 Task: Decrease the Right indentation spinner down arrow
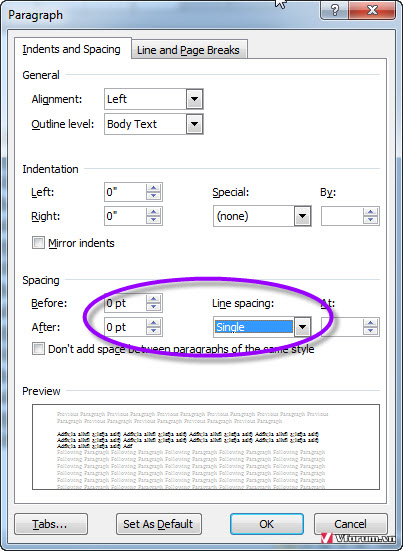point(154,220)
